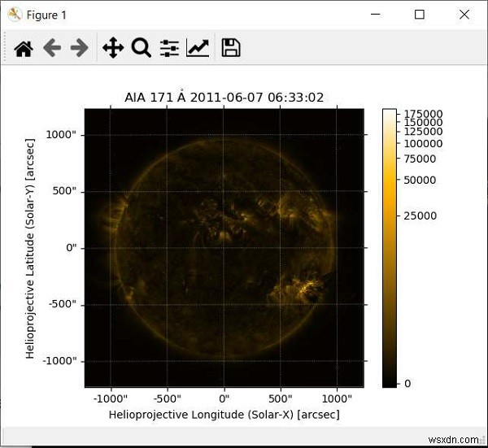Go forward to the next view
This screenshot has height=448, width=488.
click(x=79, y=49)
